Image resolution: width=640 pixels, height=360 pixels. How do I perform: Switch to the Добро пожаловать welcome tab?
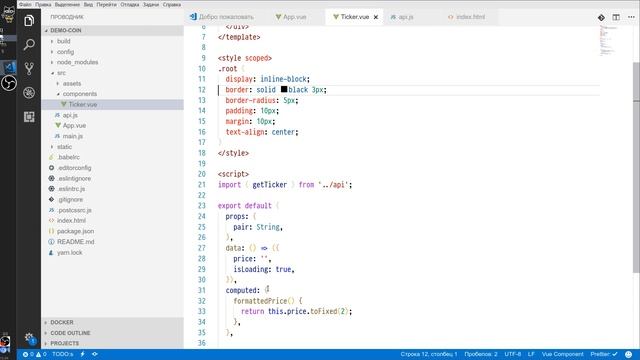[x=222, y=17]
